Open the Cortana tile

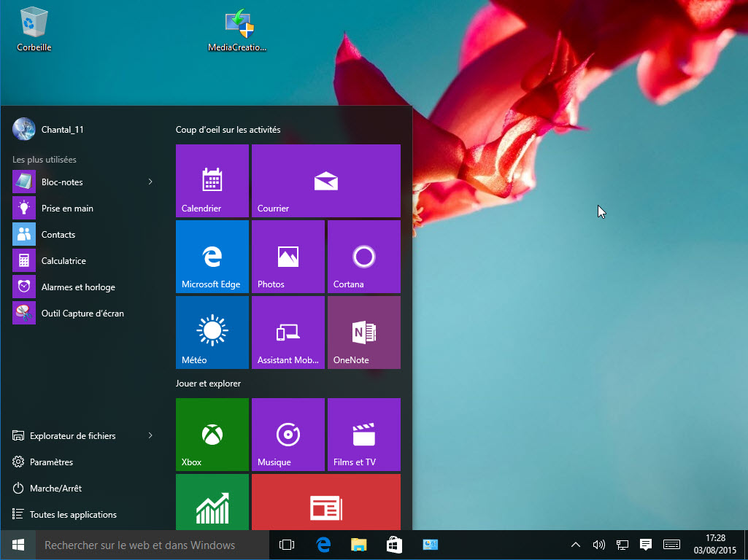[x=364, y=257]
